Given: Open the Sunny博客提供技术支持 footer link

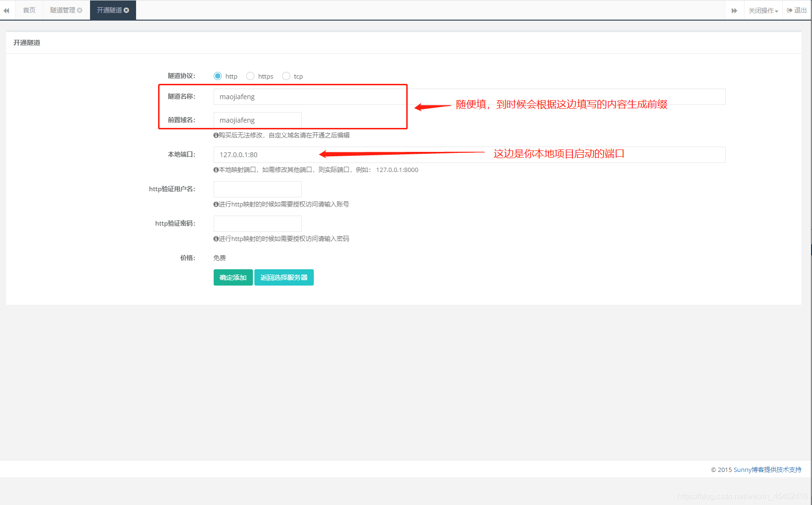Looking at the screenshot, I should tap(767, 470).
